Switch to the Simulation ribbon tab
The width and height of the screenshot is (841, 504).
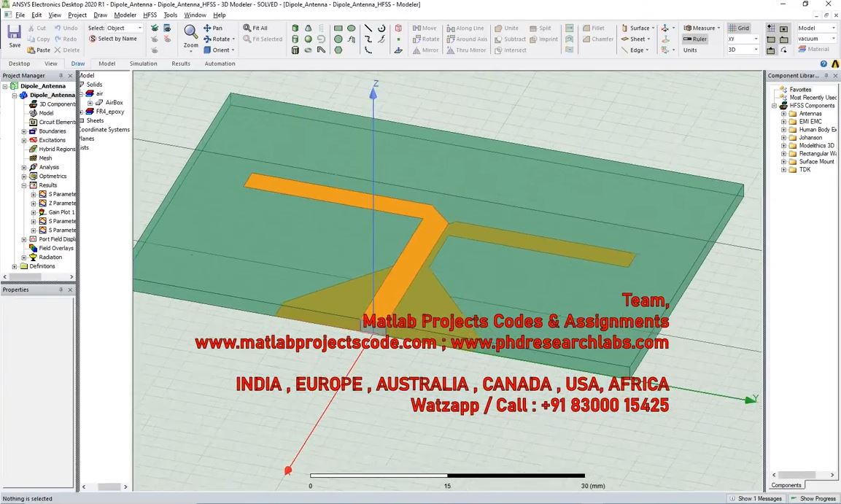(x=143, y=63)
